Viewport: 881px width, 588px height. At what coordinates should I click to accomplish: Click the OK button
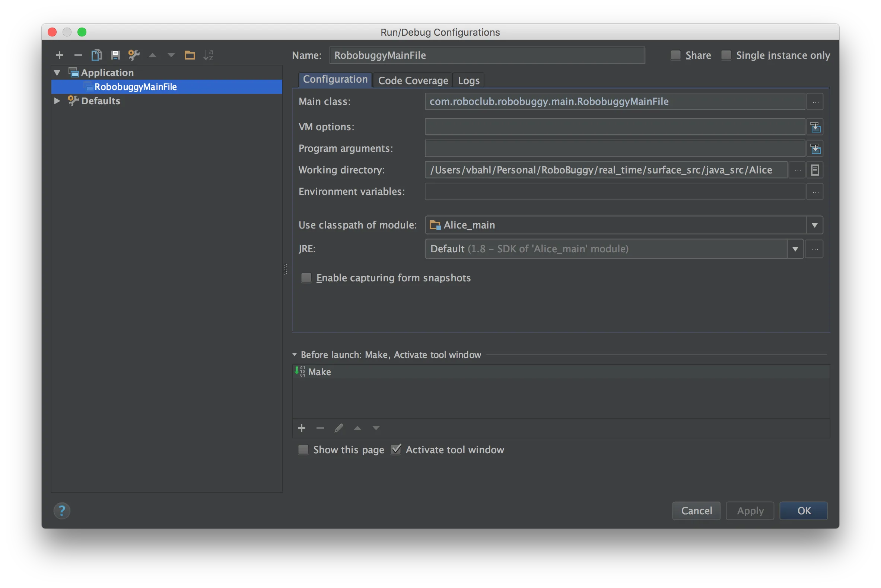coord(803,511)
